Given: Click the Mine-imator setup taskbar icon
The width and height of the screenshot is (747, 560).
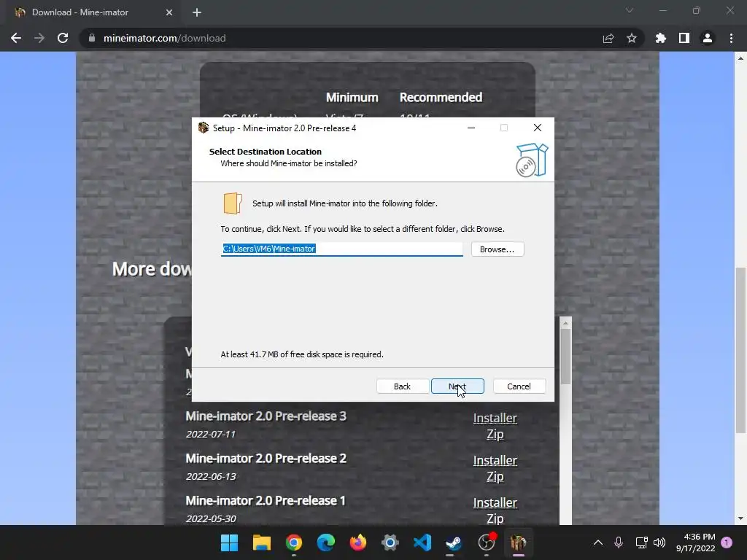Looking at the screenshot, I should click(x=519, y=542).
